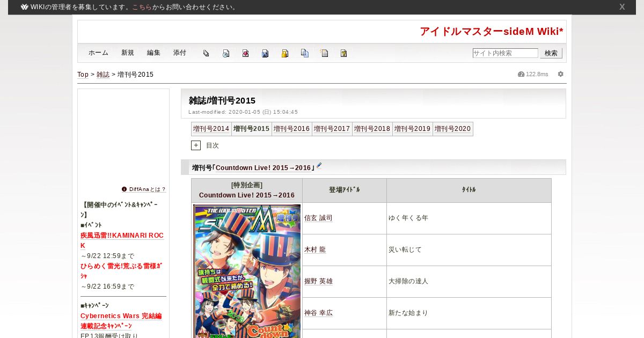Click the red download arrow page icon
644x338 pixels.
245,53
